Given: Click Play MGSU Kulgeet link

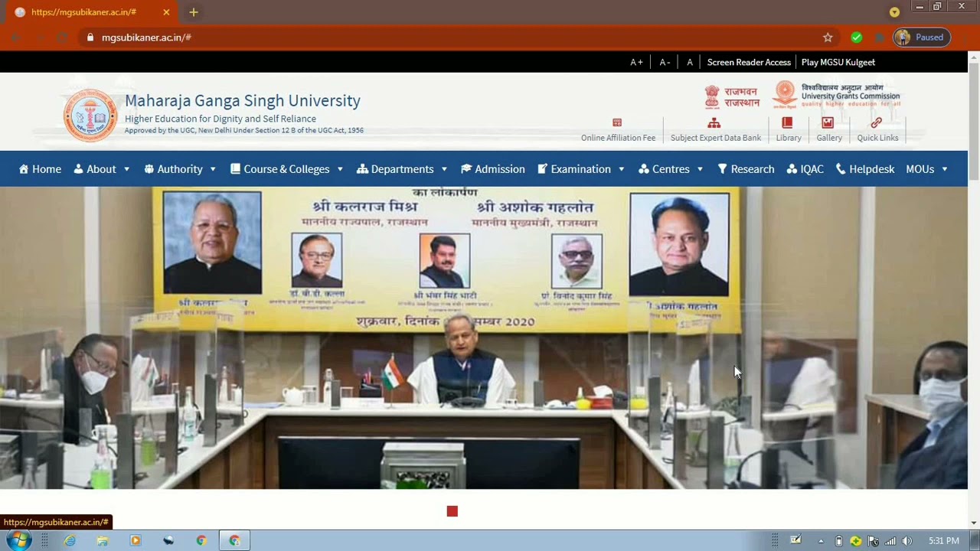Looking at the screenshot, I should tap(838, 63).
